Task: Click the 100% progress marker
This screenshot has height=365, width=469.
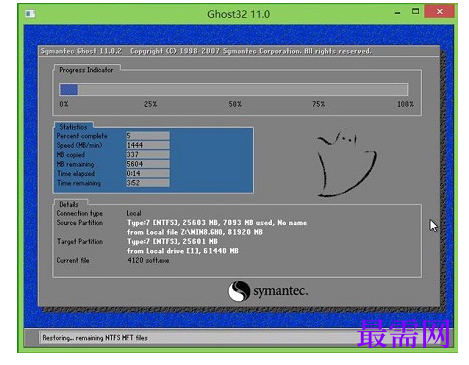Action: point(405,104)
